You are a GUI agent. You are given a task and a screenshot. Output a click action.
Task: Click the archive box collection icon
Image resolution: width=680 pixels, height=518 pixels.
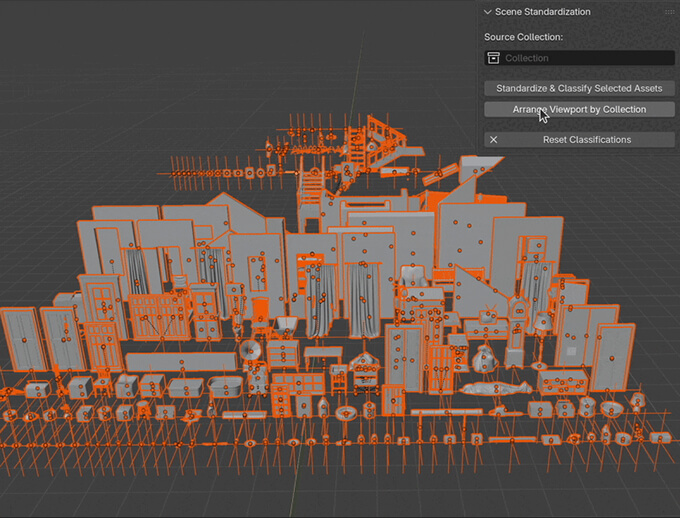pos(493,58)
